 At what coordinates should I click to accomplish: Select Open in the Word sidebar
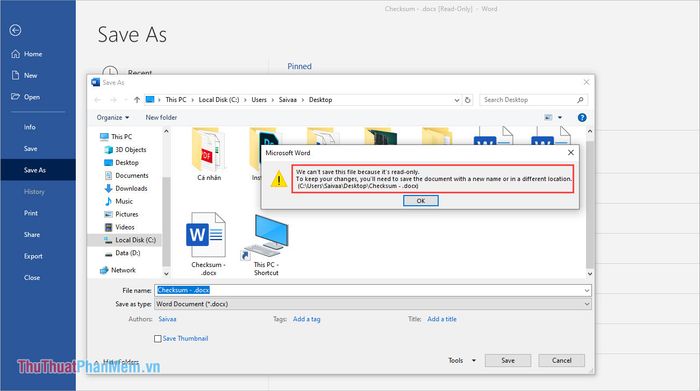[25, 97]
